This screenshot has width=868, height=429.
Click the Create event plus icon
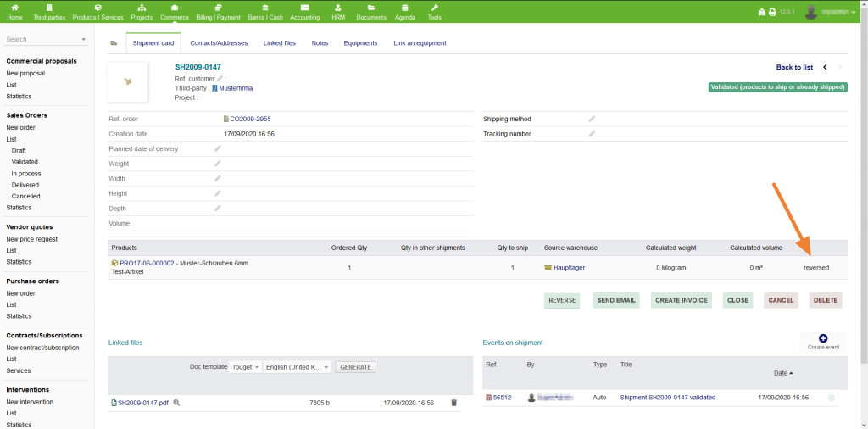coord(822,339)
